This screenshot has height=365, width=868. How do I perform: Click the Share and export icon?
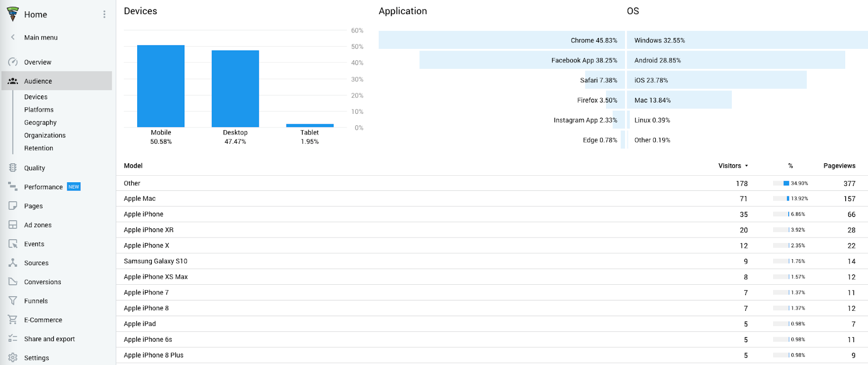coord(12,338)
